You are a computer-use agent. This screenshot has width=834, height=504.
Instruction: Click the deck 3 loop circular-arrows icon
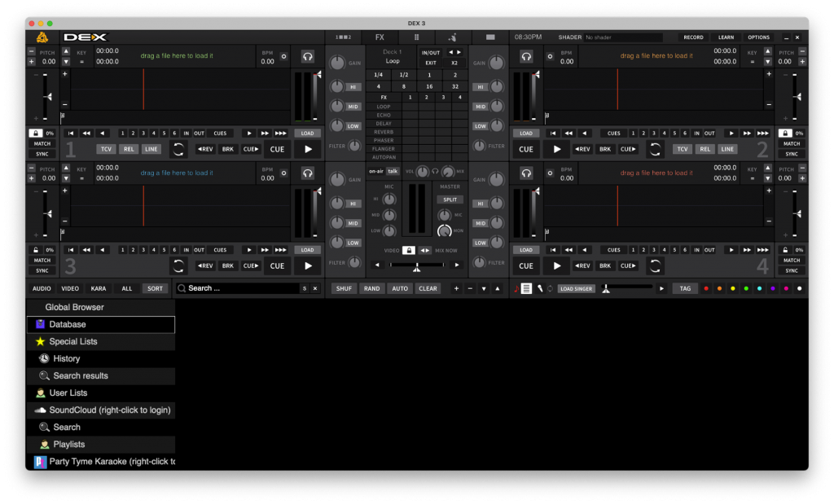178,265
